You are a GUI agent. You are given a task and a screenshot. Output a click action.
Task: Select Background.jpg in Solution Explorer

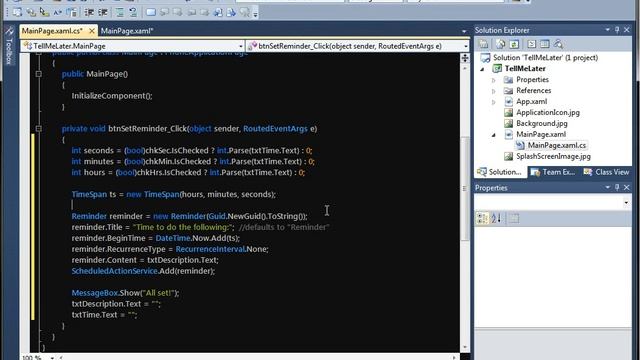(x=542, y=123)
